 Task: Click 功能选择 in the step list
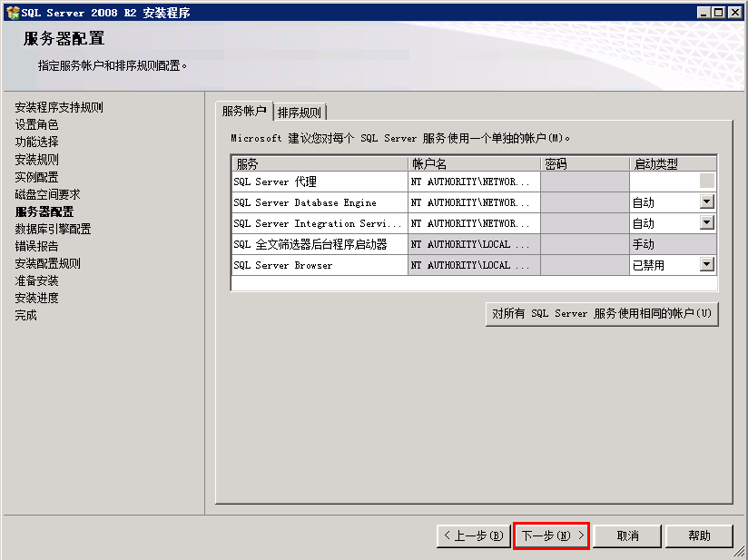coord(36,142)
